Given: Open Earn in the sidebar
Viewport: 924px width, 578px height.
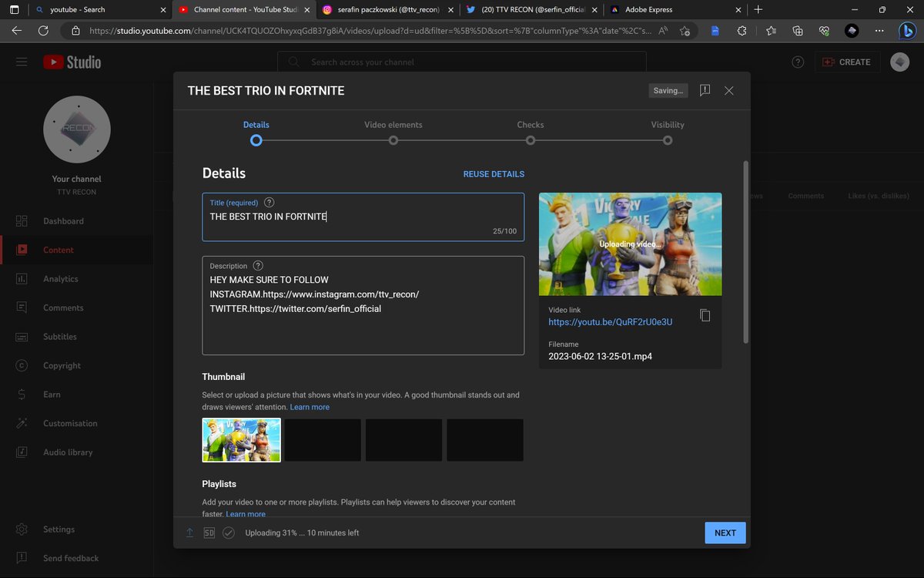Looking at the screenshot, I should pos(77,395).
